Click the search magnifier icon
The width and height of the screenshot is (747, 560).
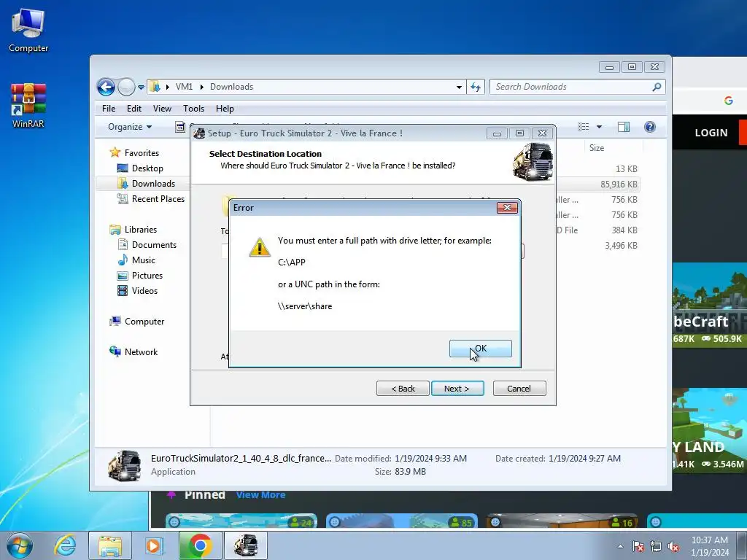pos(657,87)
